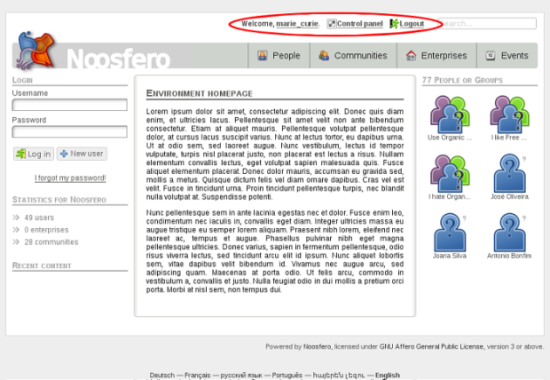View Joana Silva's profile avatar
The width and height of the screenshot is (550, 380).
450,233
